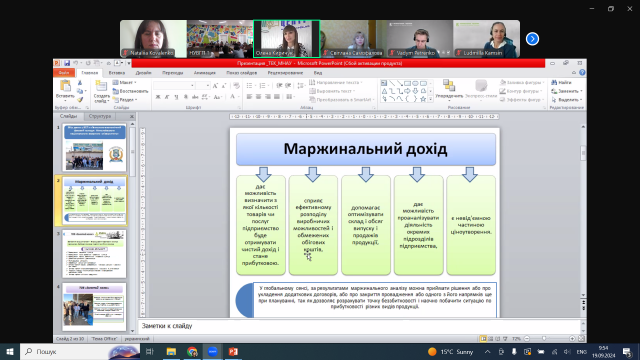Select slide 3 thumbnail in panel
This screenshot has width=640, height=360.
click(95, 254)
